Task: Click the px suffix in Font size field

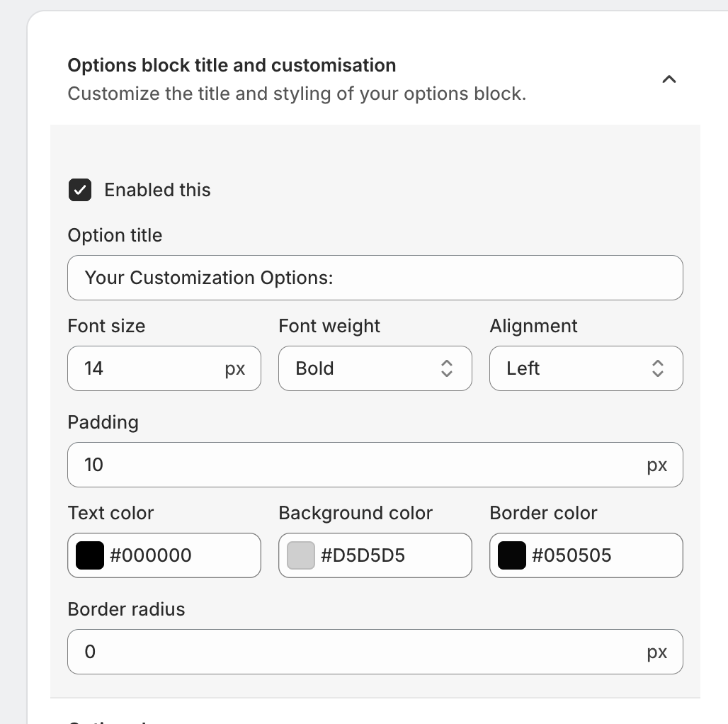Action: [235, 368]
